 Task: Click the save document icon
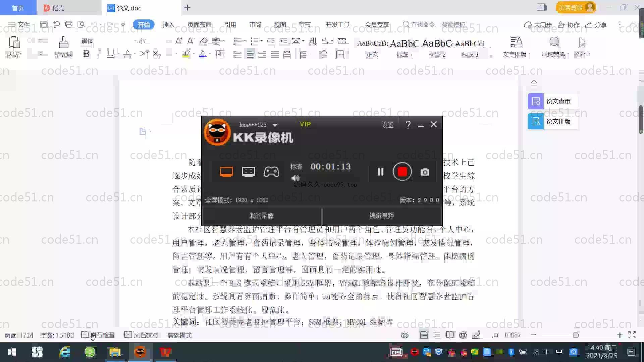point(44,24)
